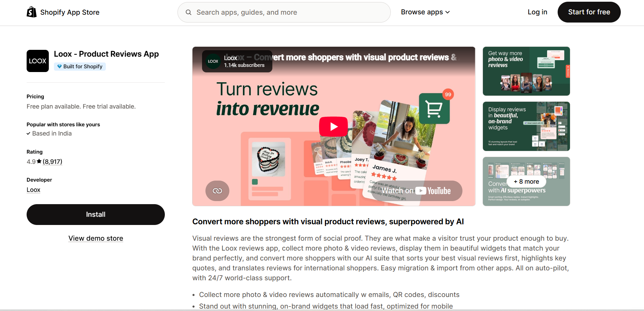
Task: Click the Loox subscriber count text in video
Action: point(244,65)
